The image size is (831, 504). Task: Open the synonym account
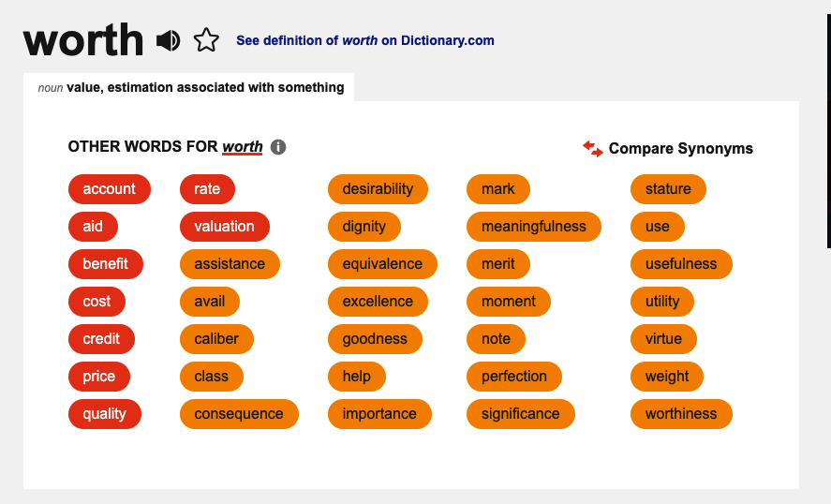[x=110, y=189]
